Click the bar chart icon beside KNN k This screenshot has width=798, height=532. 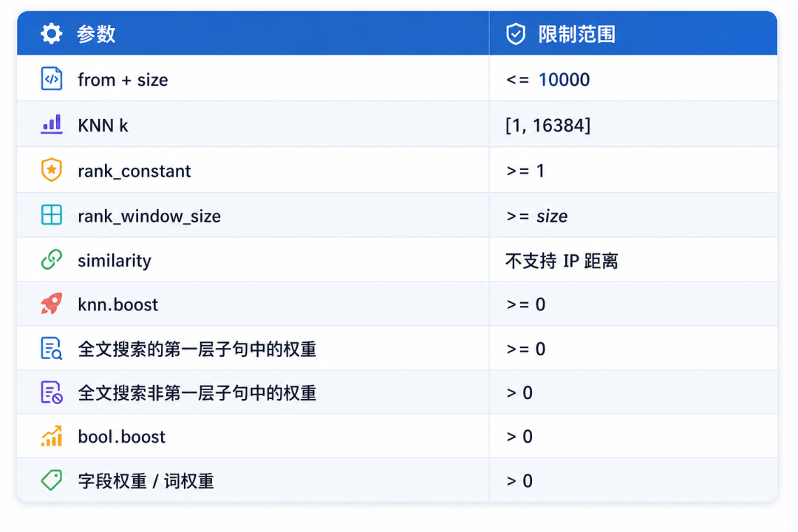52,124
